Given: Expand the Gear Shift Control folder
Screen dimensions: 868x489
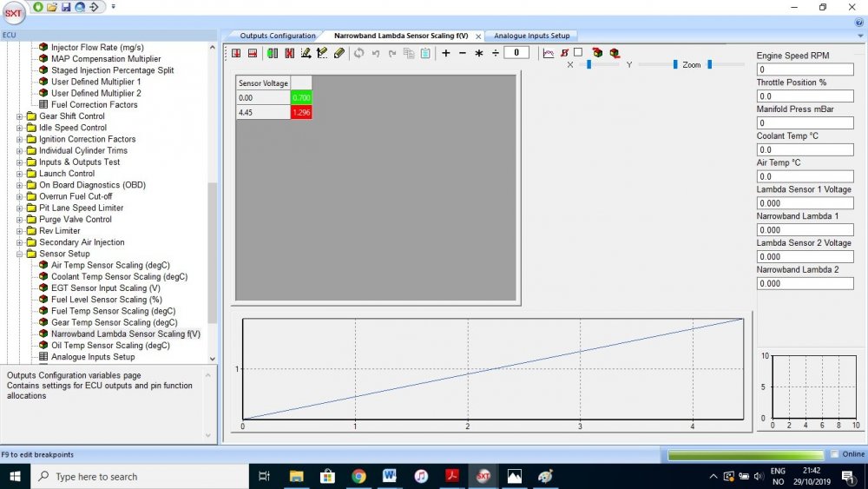Looking at the screenshot, I should (x=20, y=116).
